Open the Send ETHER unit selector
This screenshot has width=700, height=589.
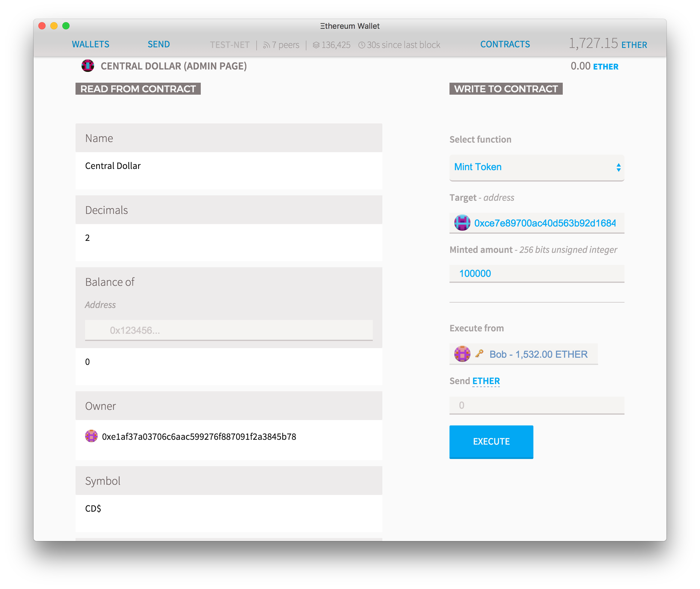tap(485, 381)
